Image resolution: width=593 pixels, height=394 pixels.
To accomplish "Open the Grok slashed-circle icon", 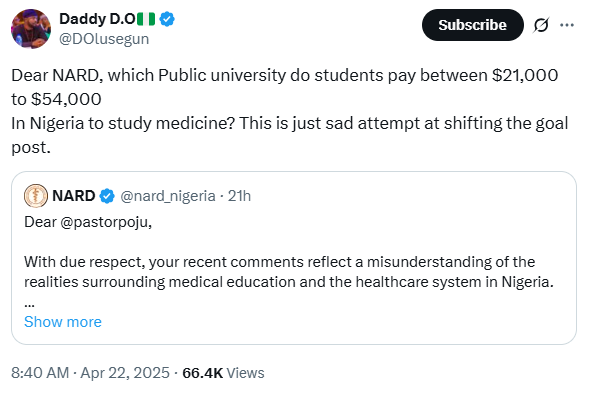I will click(x=541, y=25).
